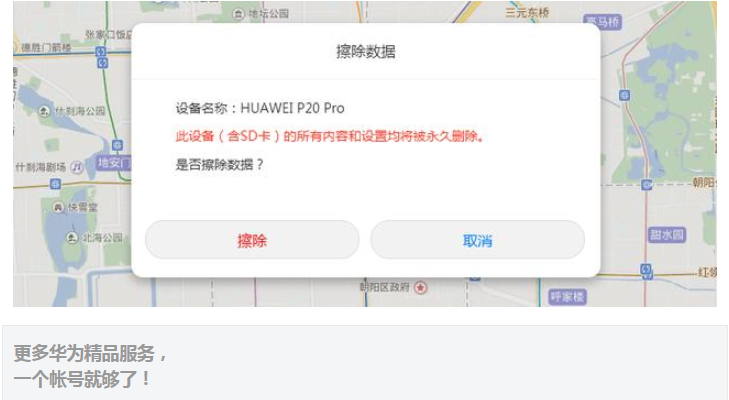This screenshot has width=729, height=400.
Task: Select the 地坛公园 park icon on map
Action: tap(238, 14)
